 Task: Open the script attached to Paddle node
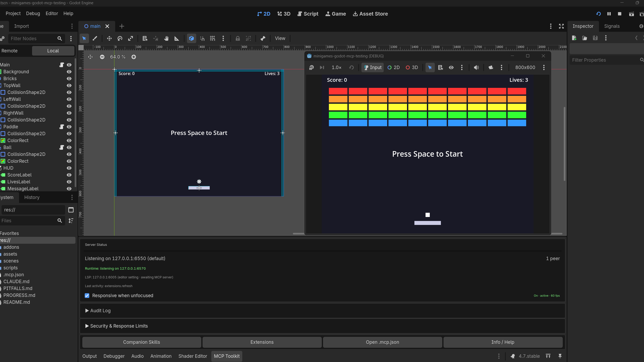click(61, 127)
